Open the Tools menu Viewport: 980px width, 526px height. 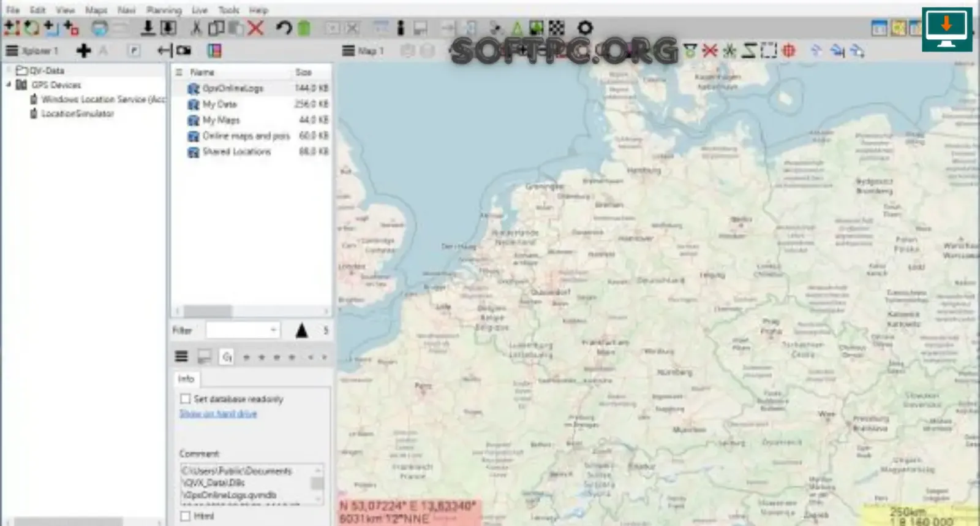click(x=229, y=10)
